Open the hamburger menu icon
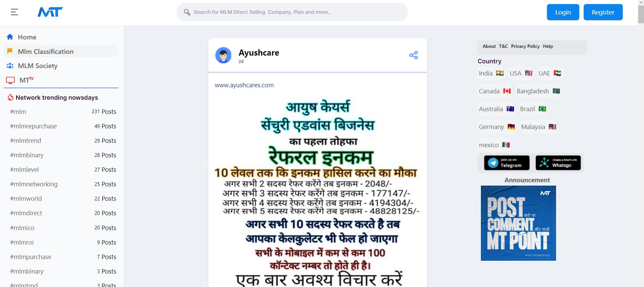The image size is (644, 287). [x=14, y=12]
